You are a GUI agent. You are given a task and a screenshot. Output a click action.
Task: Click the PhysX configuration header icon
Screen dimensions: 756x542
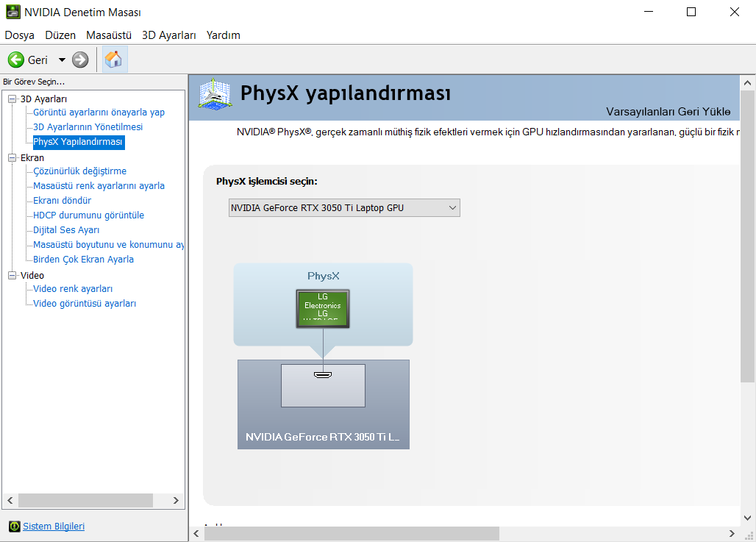pos(215,95)
